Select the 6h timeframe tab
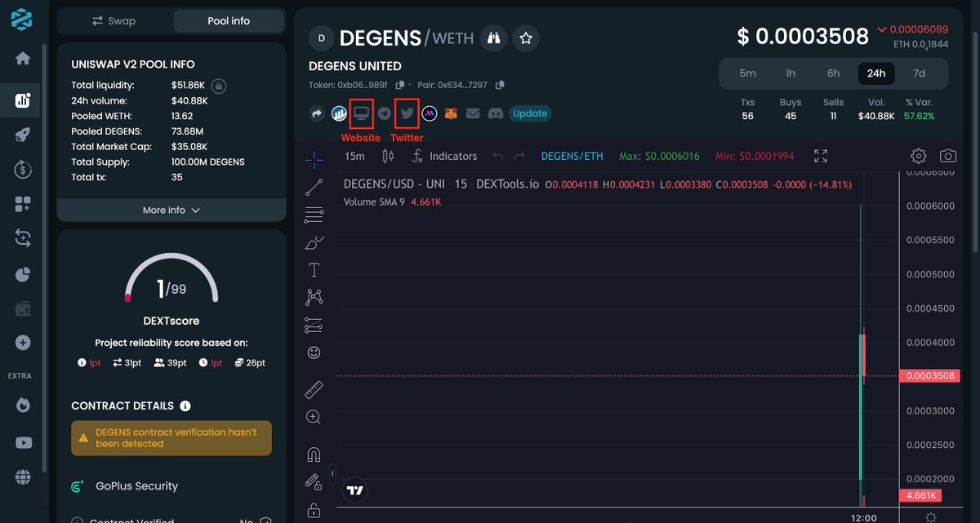Viewport: 980px width, 523px height. [833, 73]
